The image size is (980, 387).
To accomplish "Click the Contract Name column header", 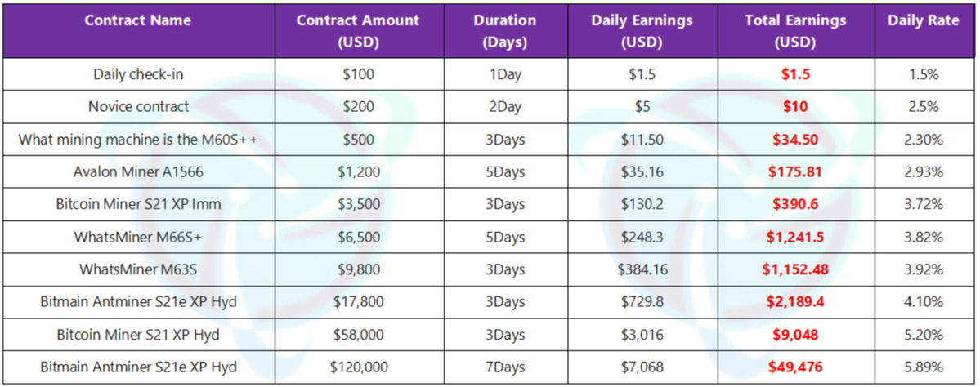I will 138,20.
